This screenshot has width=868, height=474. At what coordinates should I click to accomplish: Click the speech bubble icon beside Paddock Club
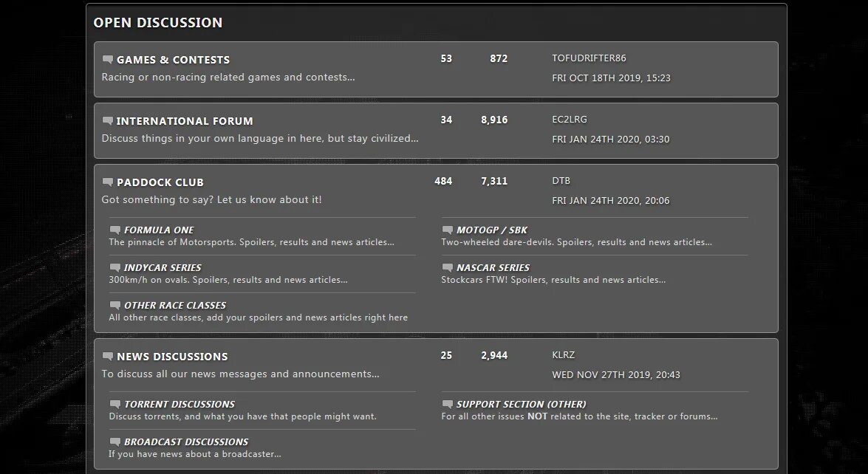(108, 182)
